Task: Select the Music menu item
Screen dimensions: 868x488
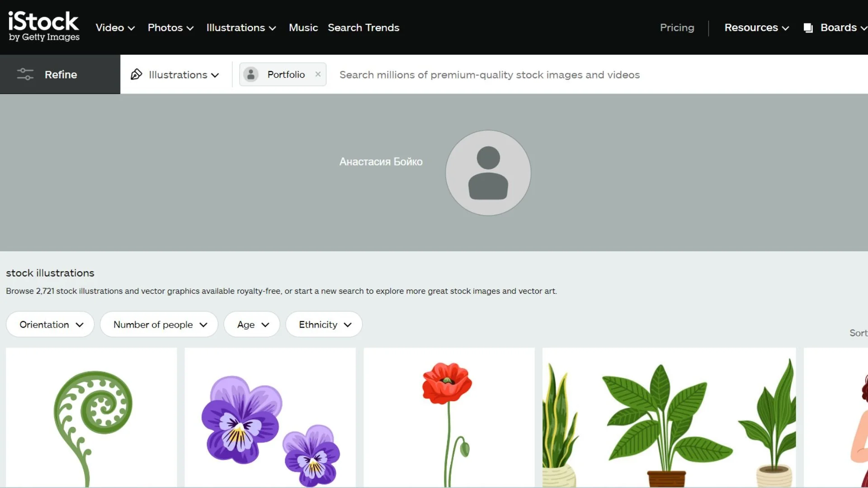Action: pyautogui.click(x=303, y=28)
